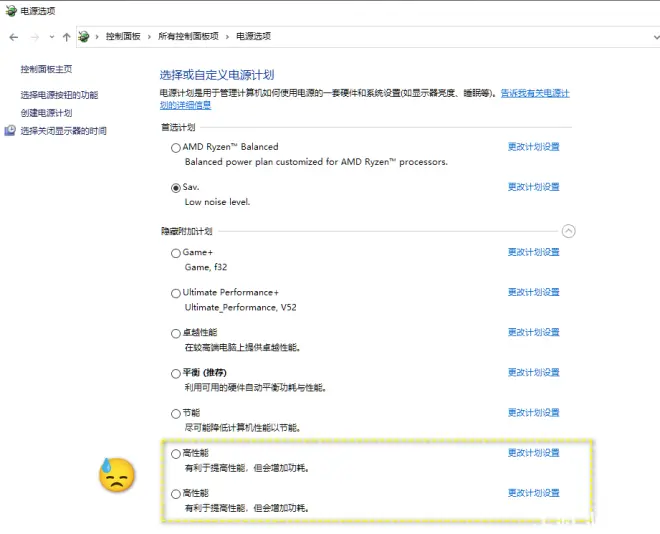This screenshot has width=660, height=534.
Task: Select the 平衡 (推荐) power plan
Action: (176, 374)
